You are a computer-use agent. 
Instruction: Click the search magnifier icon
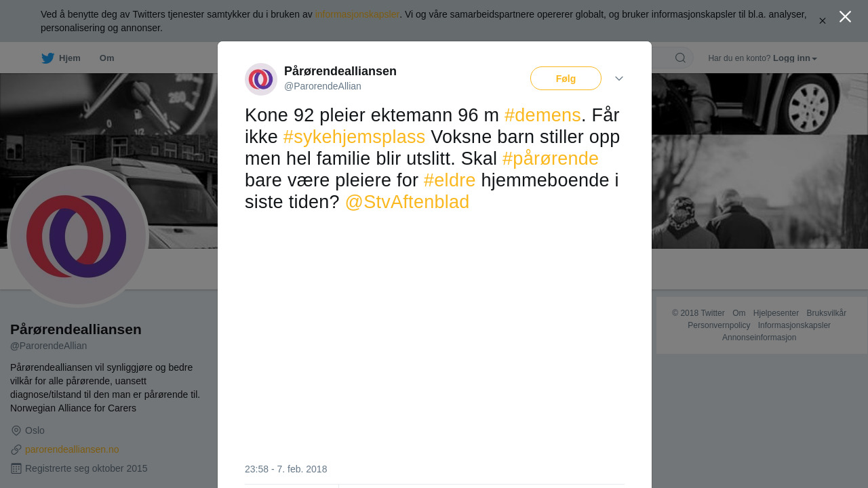(680, 58)
